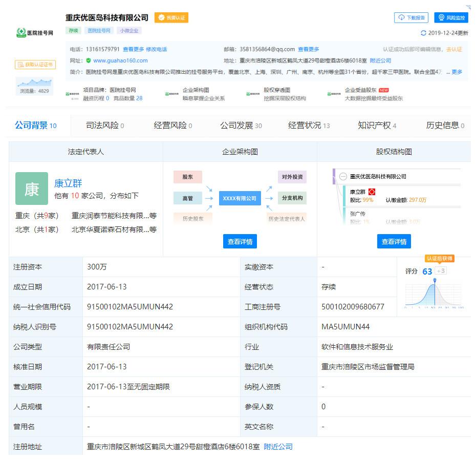Click the icon beside 股权穿透图
The height and width of the screenshot is (460, 476).
click(253, 94)
